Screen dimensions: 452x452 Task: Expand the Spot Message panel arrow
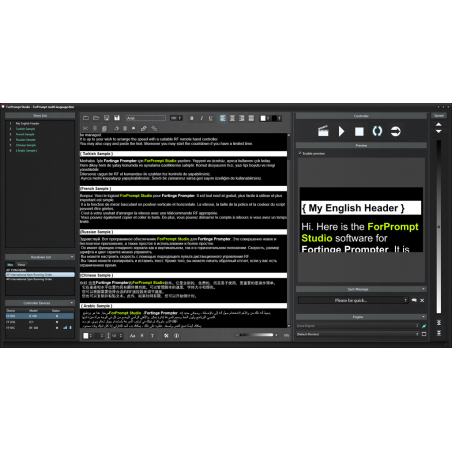click(x=423, y=289)
